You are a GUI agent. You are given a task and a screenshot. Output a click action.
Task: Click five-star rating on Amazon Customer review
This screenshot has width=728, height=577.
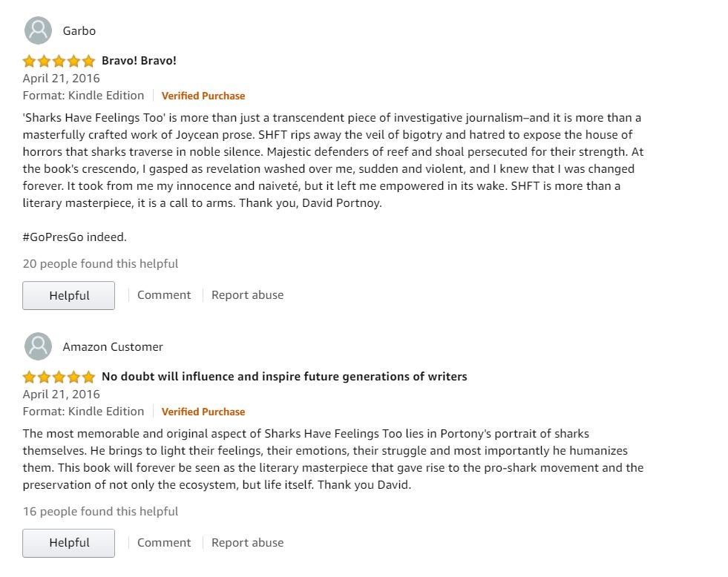coord(59,377)
